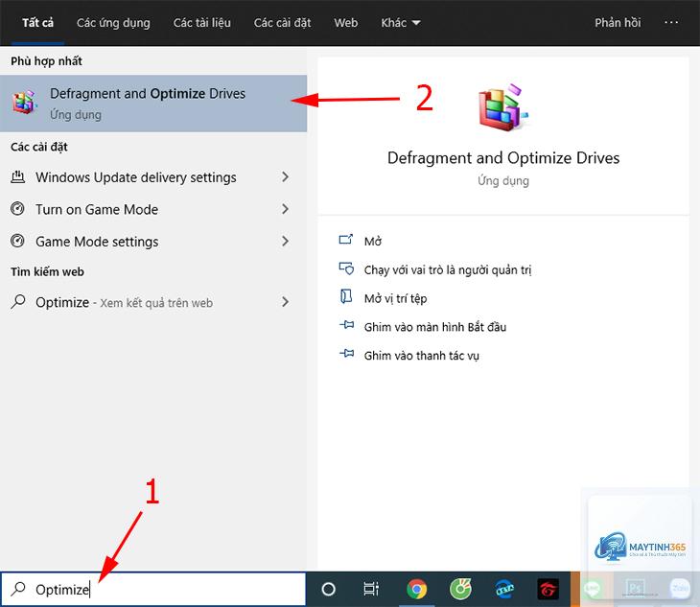Click the Mở open icon
This screenshot has height=607, width=700.
point(345,240)
